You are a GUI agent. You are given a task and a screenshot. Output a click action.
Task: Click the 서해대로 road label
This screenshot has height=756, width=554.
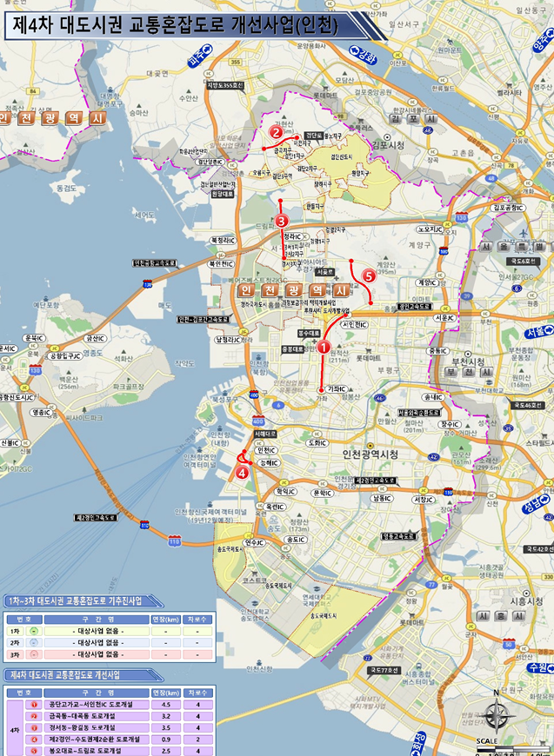(265, 434)
